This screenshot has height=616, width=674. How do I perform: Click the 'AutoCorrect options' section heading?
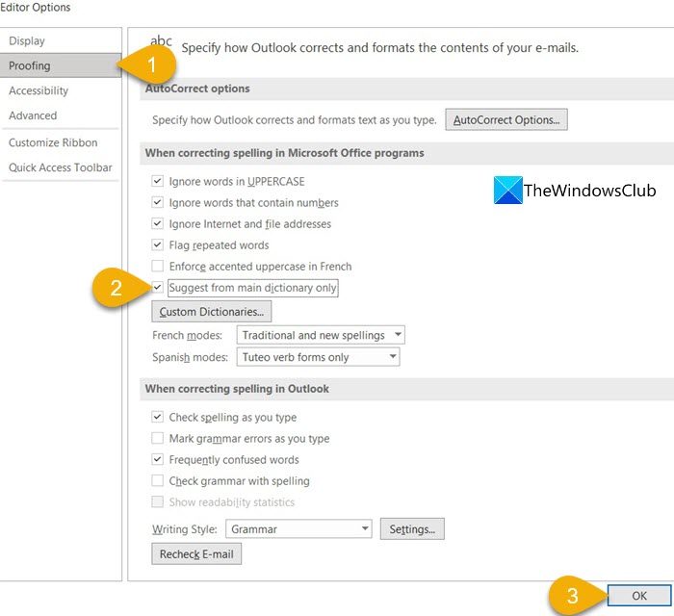[197, 89]
